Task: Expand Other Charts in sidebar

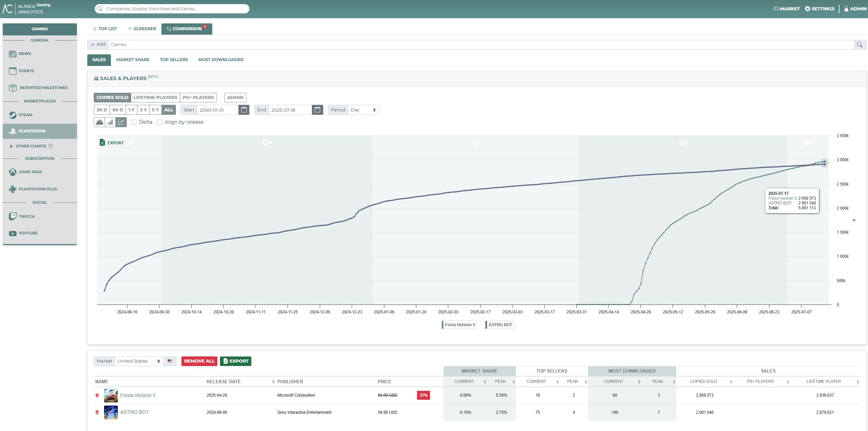Action: click(31, 146)
